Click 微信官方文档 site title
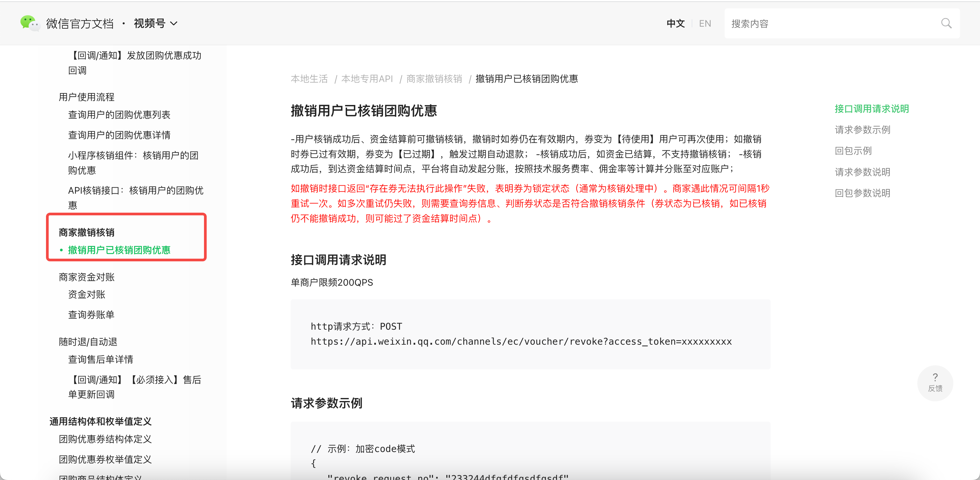The width and height of the screenshot is (980, 480). (80, 24)
